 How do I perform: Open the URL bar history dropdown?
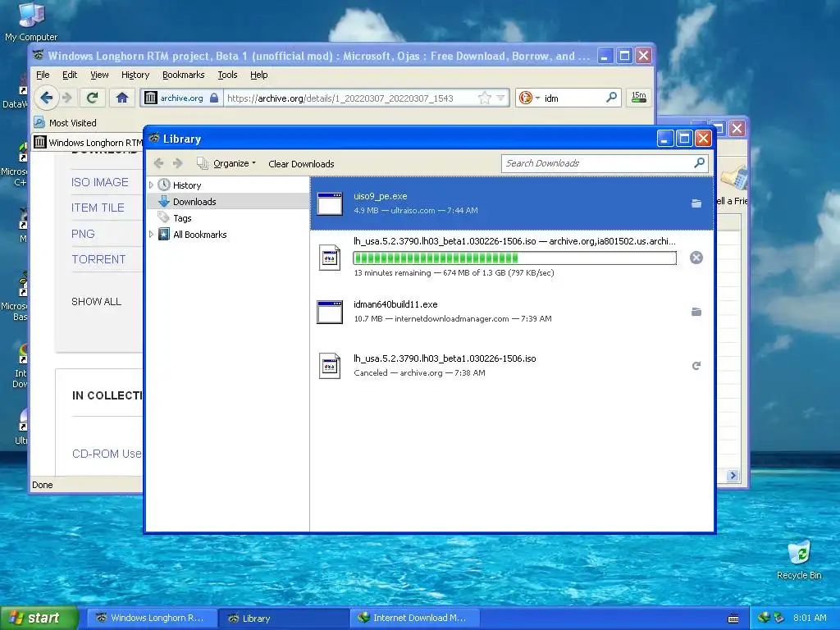500,98
